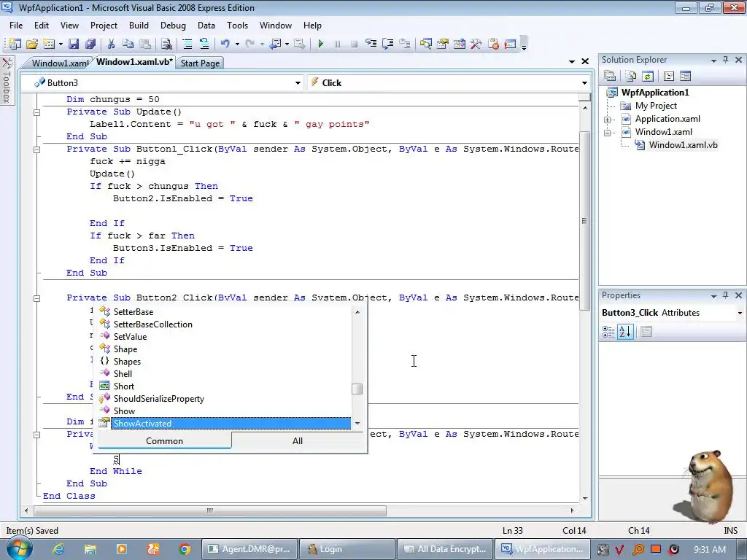Image resolution: width=747 pixels, height=560 pixels.
Task: Open the File menu
Action: (x=16, y=26)
